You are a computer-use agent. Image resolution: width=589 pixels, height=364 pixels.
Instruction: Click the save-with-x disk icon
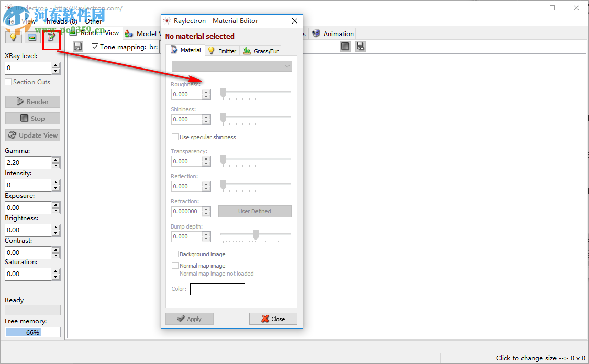pos(361,46)
